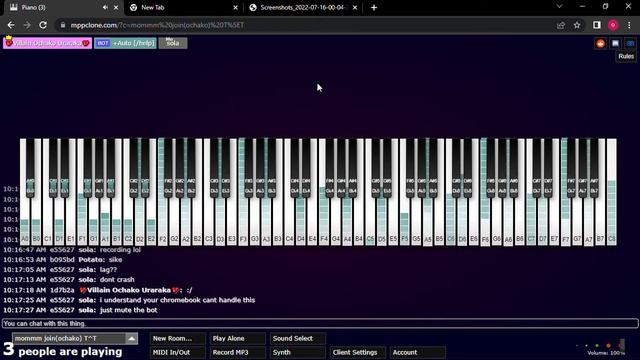The height and width of the screenshot is (360, 640).
Task: Click the '3 people are playing' status text
Action: tap(63, 350)
